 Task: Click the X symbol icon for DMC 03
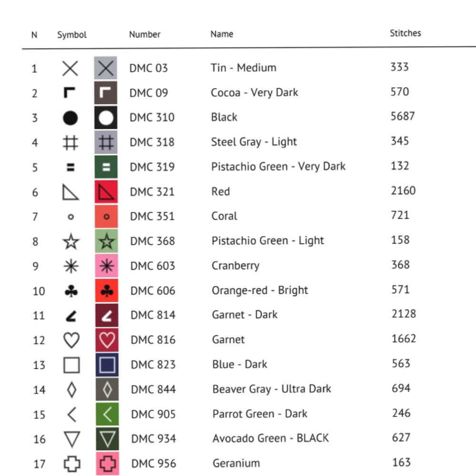click(x=70, y=69)
